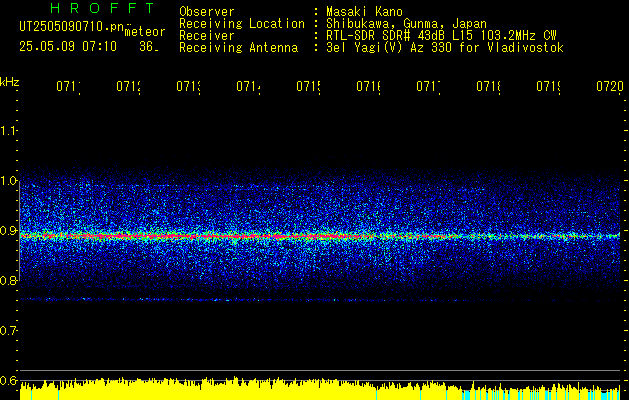Select the observer name Masaki Kano

click(x=364, y=12)
